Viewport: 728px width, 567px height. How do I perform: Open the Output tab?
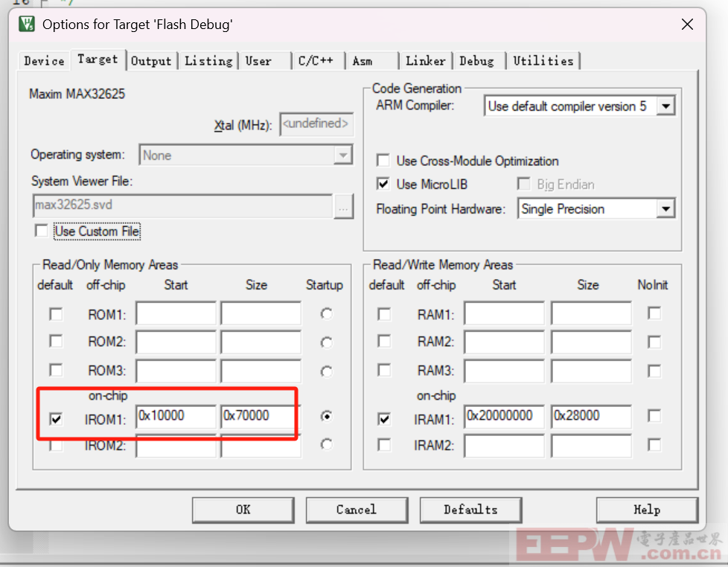(151, 61)
